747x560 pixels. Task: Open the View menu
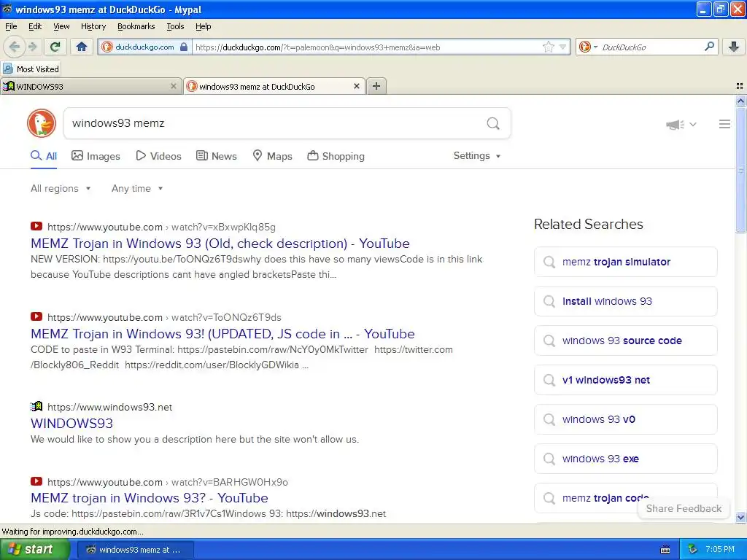click(61, 26)
